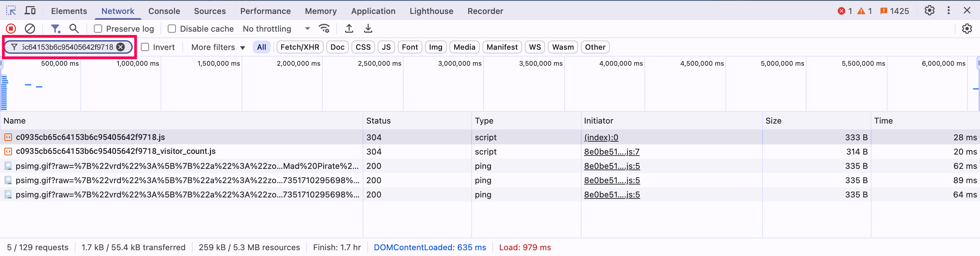The width and height of the screenshot is (980, 256).
Task: Open the Application tab
Action: coord(373,11)
